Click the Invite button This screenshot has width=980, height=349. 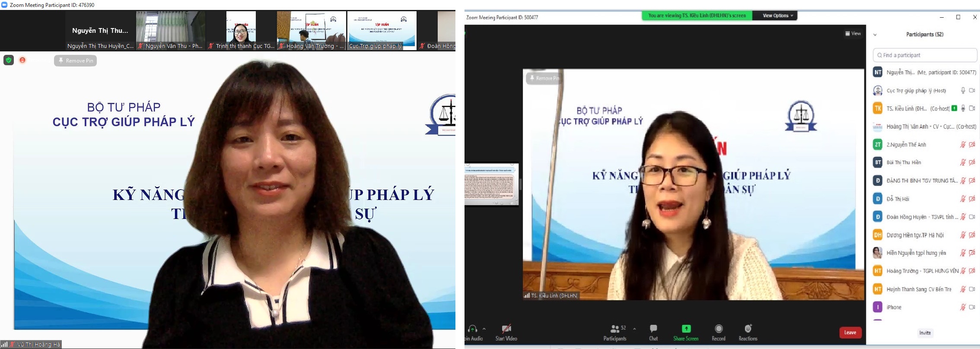click(x=925, y=333)
